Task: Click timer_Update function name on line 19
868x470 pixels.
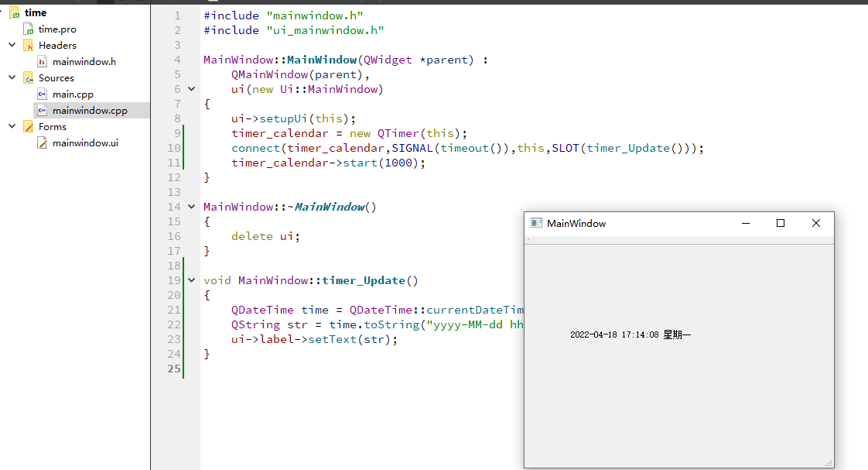Action: 364,280
